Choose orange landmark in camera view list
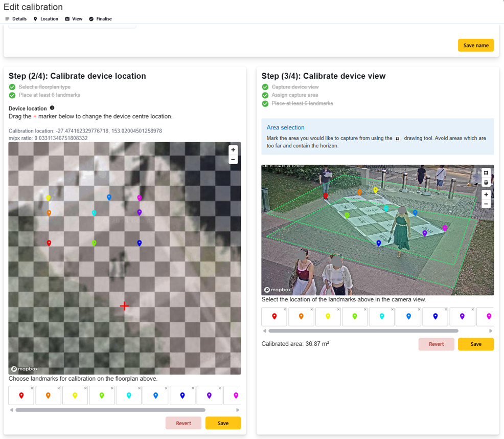Screen dimensions: 504x439 (301, 316)
